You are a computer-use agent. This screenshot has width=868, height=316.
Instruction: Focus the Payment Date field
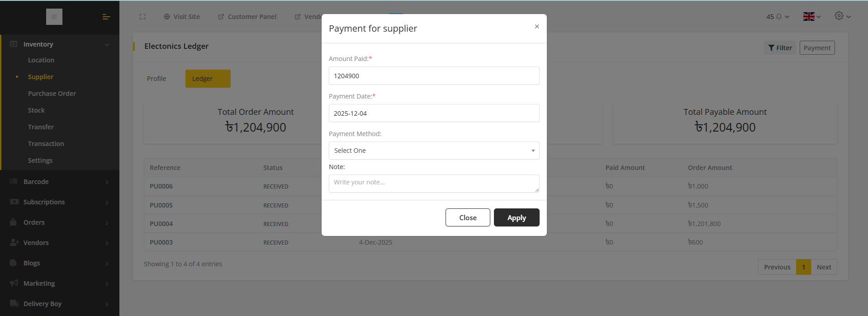[434, 113]
